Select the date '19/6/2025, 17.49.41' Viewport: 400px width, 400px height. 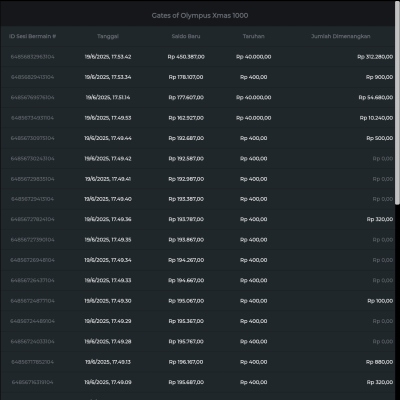[108, 179]
